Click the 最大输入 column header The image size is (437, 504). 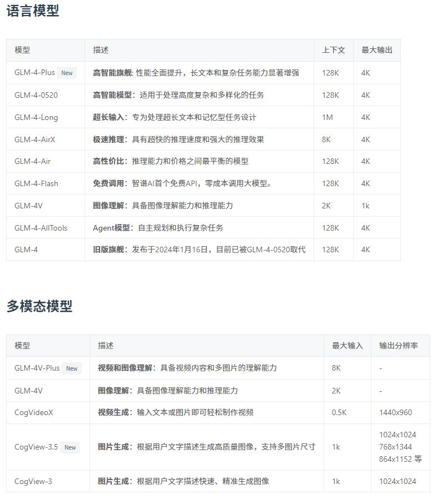[347, 346]
